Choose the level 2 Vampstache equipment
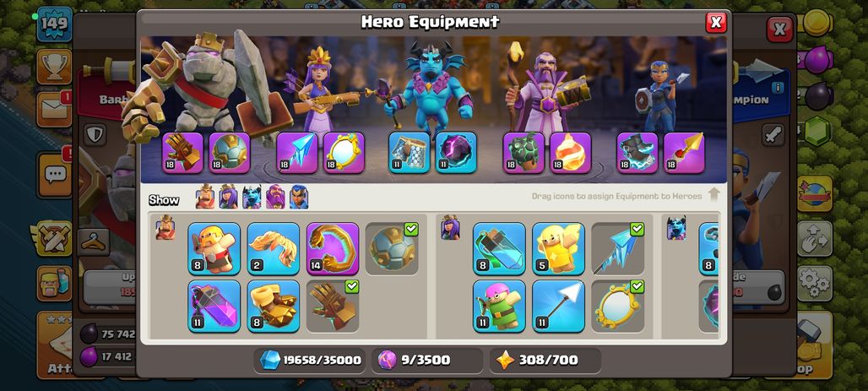 tap(274, 248)
